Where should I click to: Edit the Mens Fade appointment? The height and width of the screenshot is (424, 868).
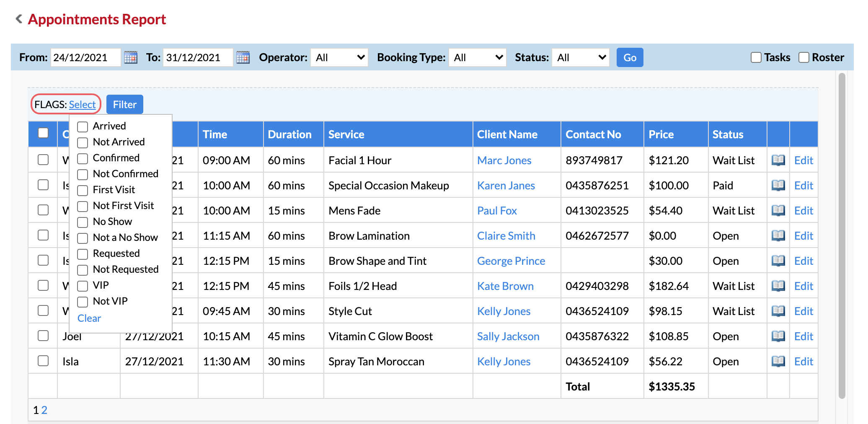pyautogui.click(x=803, y=210)
